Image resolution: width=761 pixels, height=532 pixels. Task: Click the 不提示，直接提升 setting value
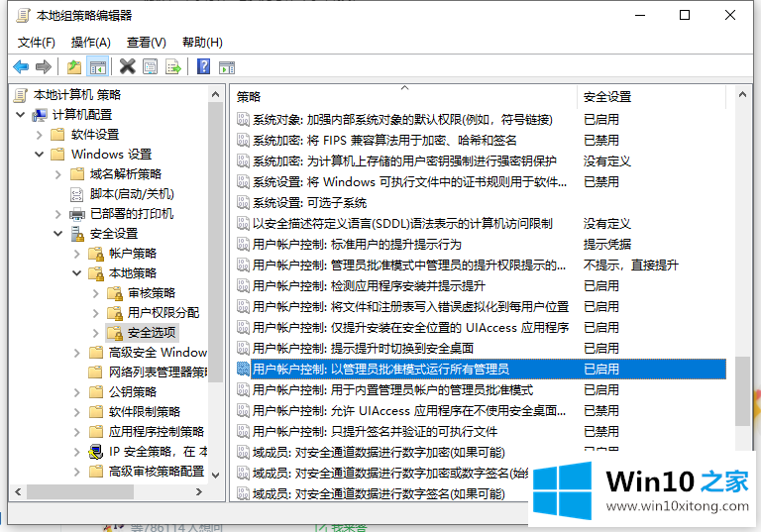click(630, 266)
